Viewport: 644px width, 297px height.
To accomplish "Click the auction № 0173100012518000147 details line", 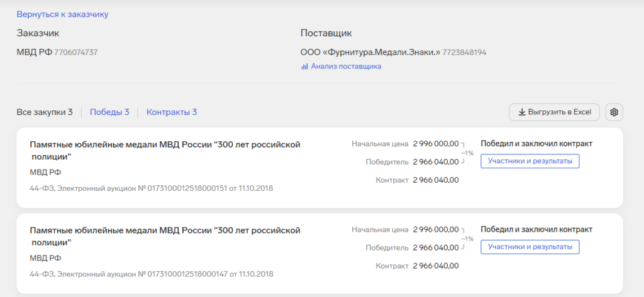I will [x=151, y=274].
